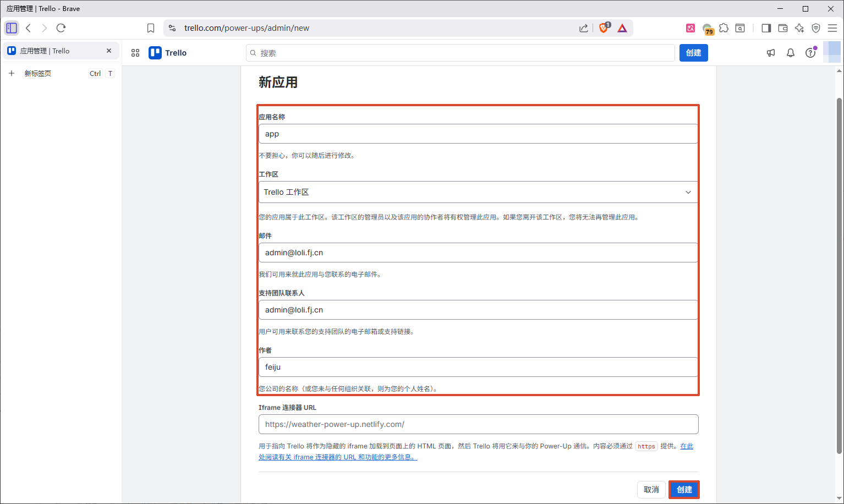The width and height of the screenshot is (844, 504).
Task: Click the Iframe 连接器 URL field
Action: (x=478, y=424)
